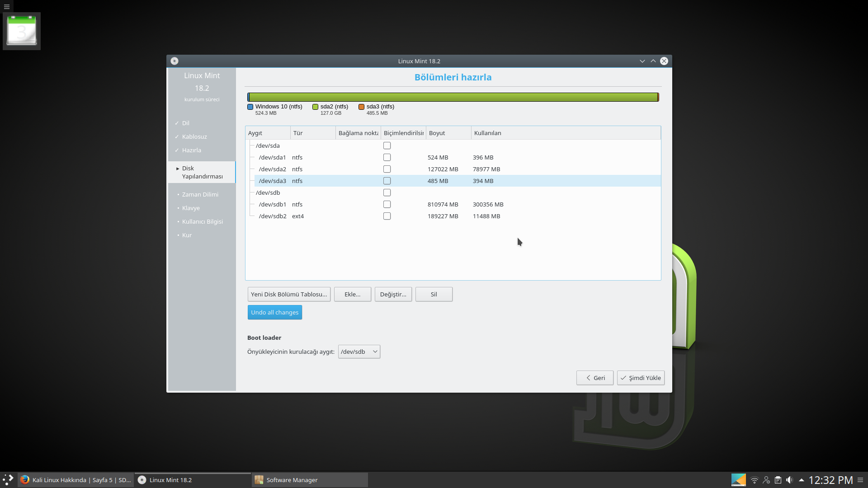868x488 pixels.
Task: Expand the hidden system tray icons arrow
Action: 802,480
